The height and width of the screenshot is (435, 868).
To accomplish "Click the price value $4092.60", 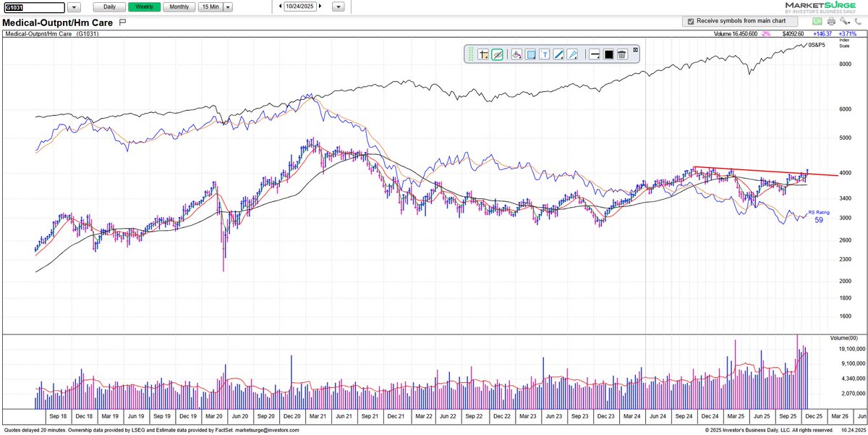I will [x=793, y=33].
